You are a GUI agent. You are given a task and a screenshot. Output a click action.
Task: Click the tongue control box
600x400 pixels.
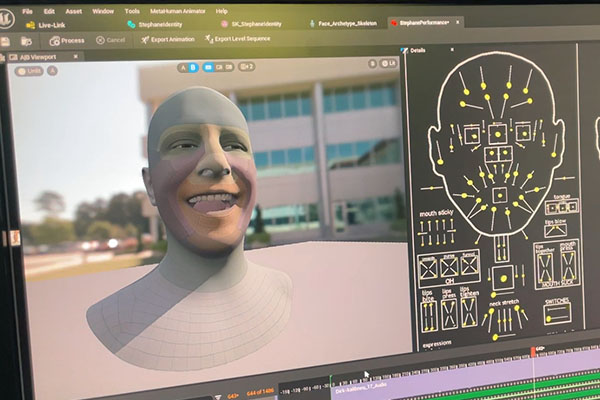pyautogui.click(x=562, y=208)
